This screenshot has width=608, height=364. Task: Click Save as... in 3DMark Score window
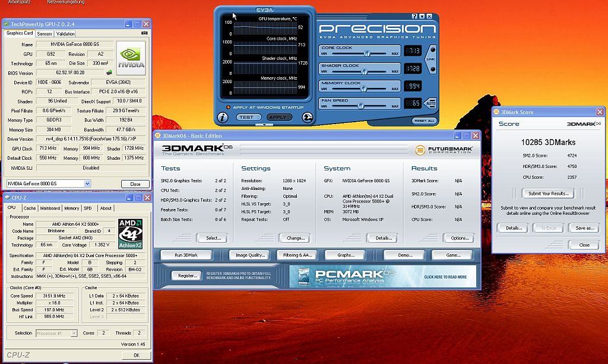click(x=584, y=228)
